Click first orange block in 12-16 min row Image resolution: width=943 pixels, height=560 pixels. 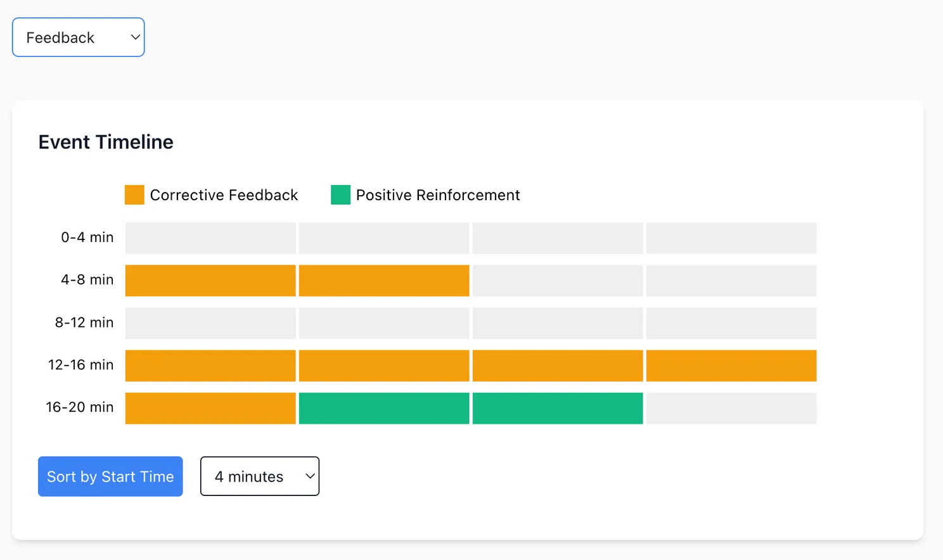point(210,366)
